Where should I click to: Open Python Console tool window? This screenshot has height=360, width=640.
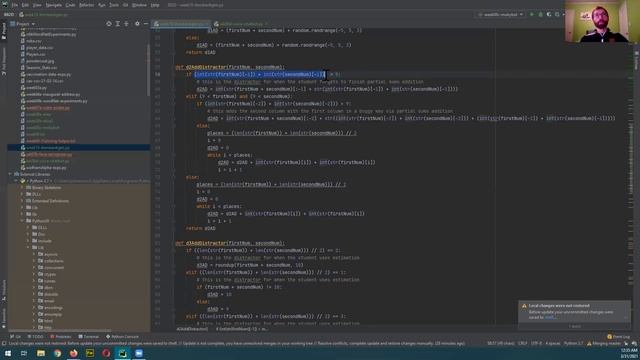122,337
